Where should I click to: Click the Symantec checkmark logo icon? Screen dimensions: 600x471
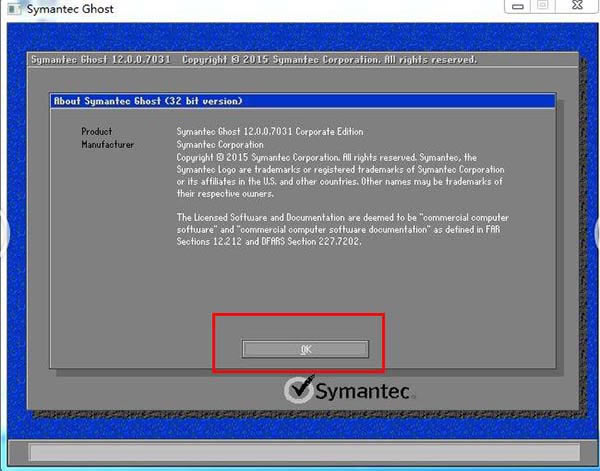point(299,390)
